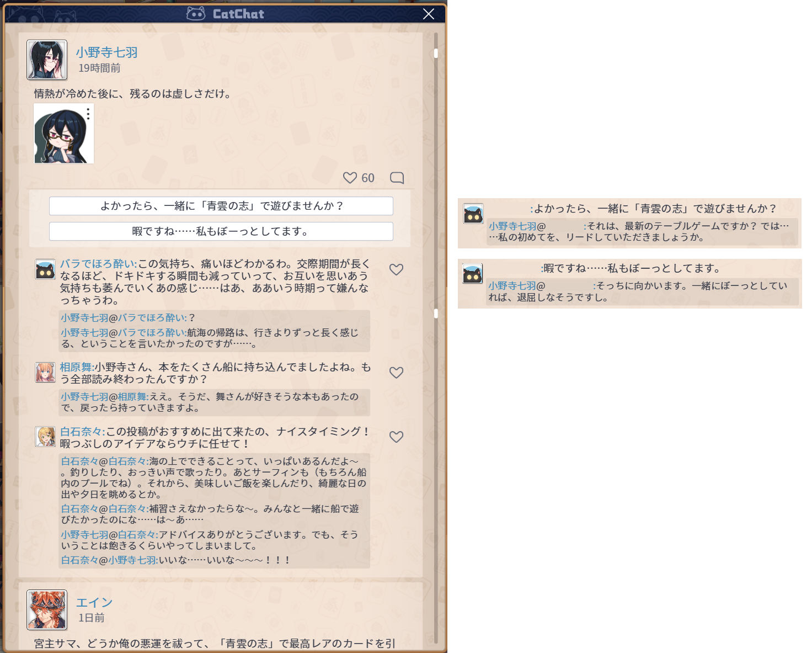Heart the 白石奈々 comment
812x653 pixels.
(x=396, y=437)
